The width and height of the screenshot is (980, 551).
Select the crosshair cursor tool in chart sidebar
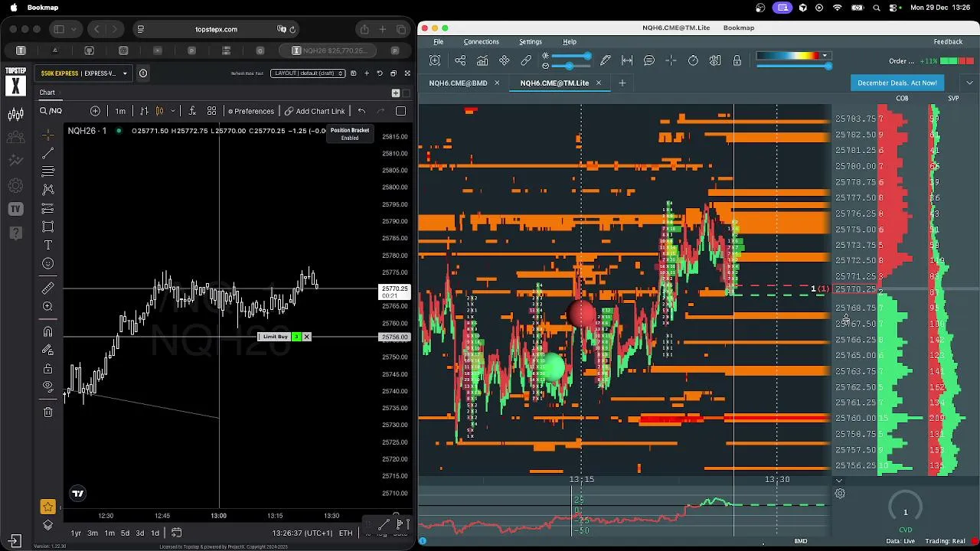47,135
